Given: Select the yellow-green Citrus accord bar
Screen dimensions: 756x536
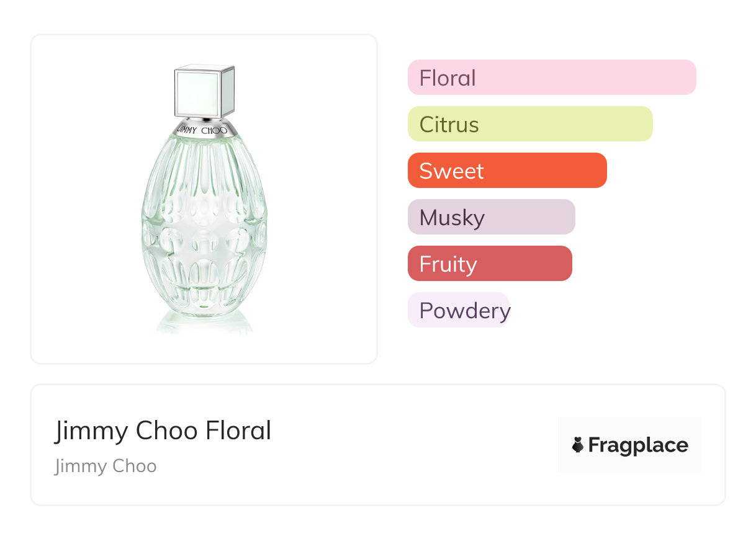Looking at the screenshot, I should tap(559, 124).
